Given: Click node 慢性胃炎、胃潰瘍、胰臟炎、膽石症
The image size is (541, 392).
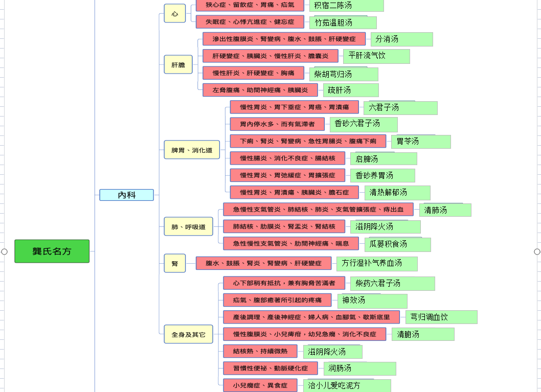Looking at the screenshot, I should coord(295,192).
